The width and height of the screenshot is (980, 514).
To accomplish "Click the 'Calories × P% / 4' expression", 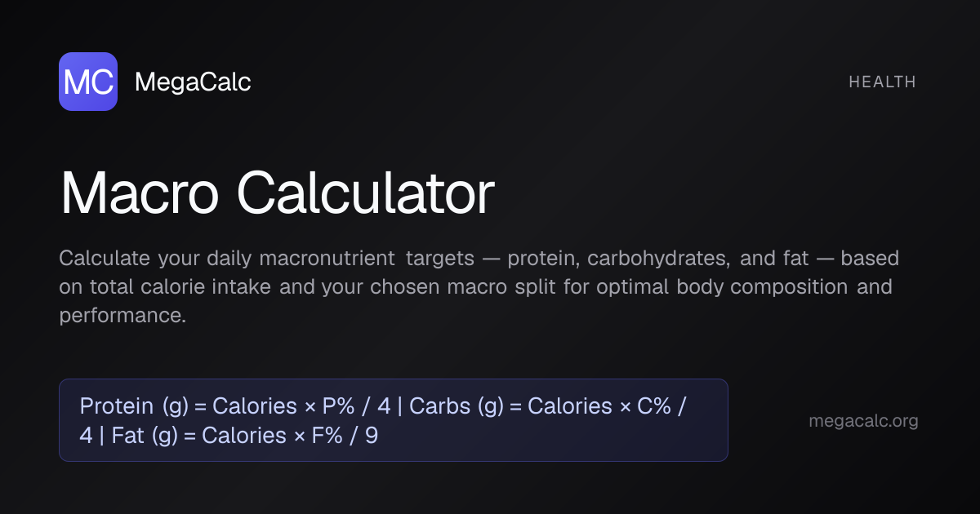I will (x=301, y=406).
